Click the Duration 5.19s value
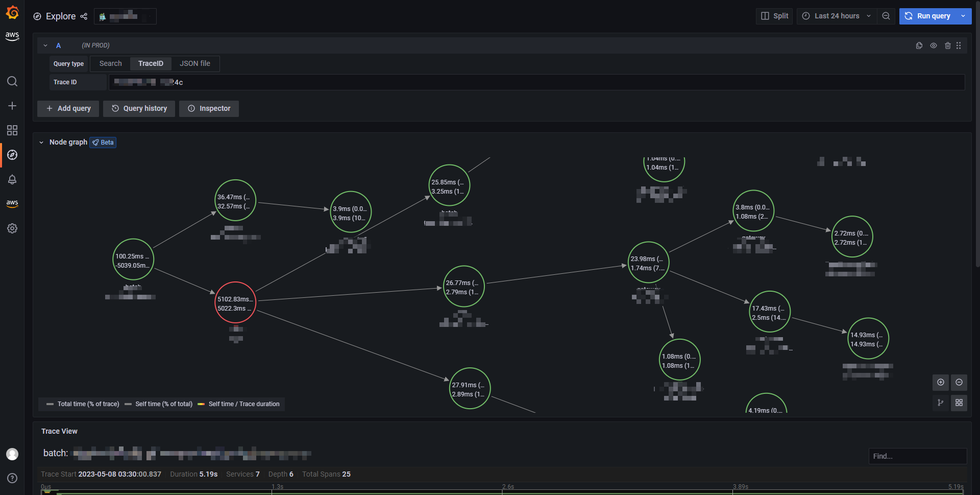 coord(208,474)
